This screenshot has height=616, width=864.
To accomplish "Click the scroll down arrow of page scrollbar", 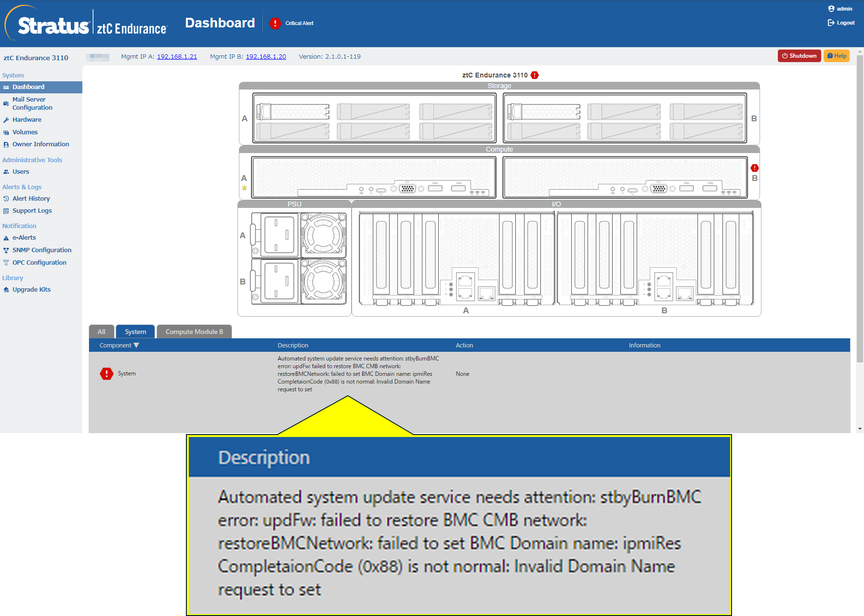I will (860, 429).
